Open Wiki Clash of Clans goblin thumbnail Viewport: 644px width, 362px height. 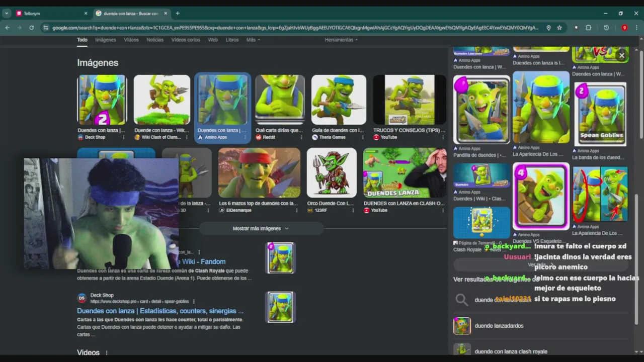tap(162, 100)
